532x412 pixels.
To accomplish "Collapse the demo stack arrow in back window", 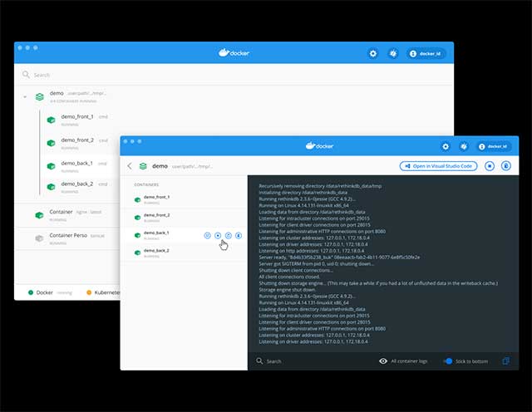I will (x=25, y=97).
